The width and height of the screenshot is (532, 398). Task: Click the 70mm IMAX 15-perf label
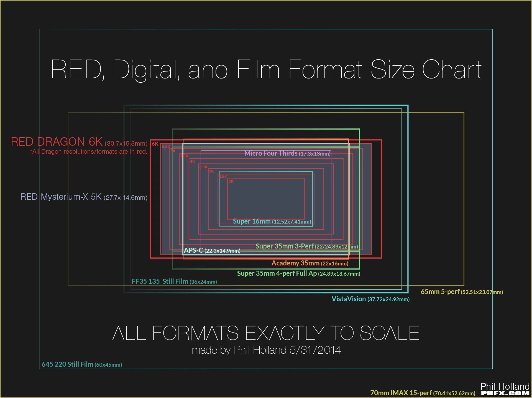tap(423, 393)
